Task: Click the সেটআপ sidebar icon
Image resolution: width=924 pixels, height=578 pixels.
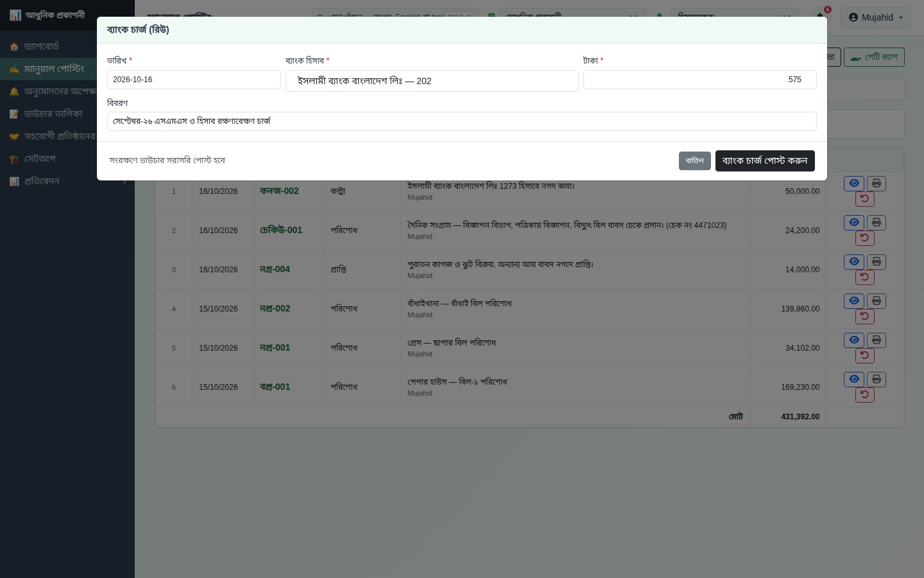Action: click(x=14, y=159)
